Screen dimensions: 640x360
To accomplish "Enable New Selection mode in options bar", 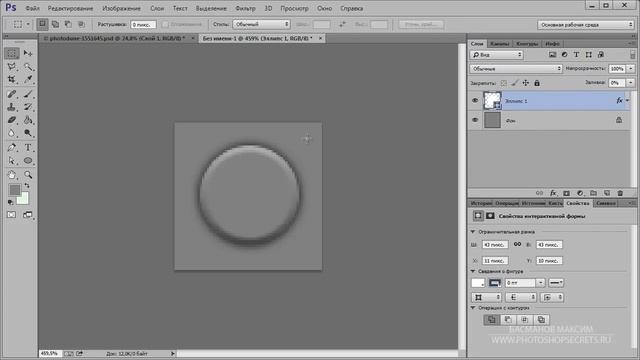I will (x=42, y=24).
